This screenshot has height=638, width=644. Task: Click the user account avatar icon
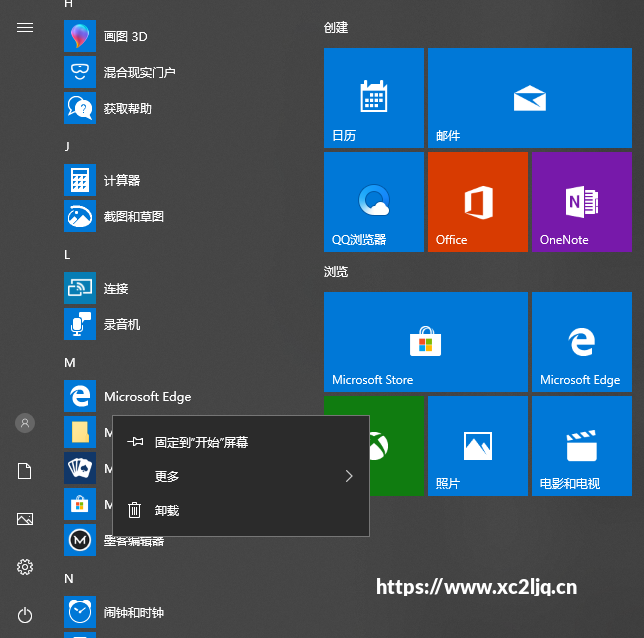click(x=25, y=423)
